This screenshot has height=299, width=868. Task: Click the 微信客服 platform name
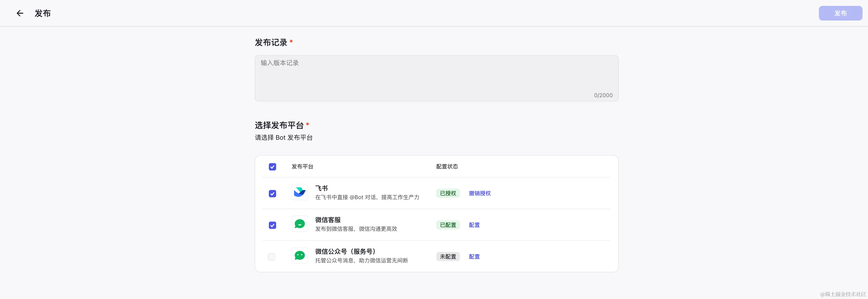point(328,220)
